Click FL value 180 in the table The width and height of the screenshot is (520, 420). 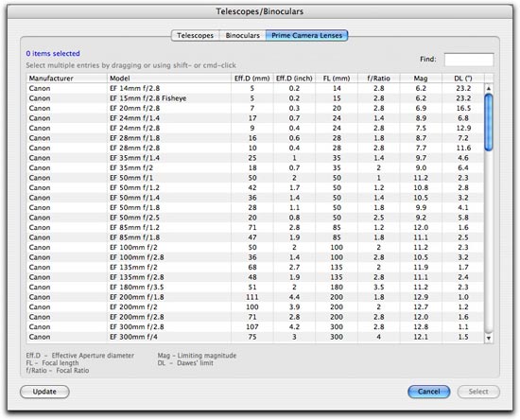click(337, 288)
